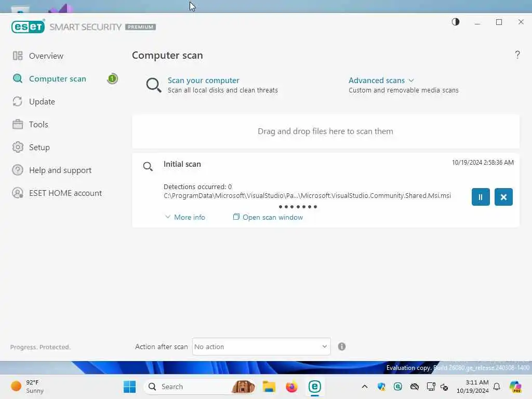The height and width of the screenshot is (399, 532).
Task: Click the muted volume tray icon
Action: (x=444, y=387)
